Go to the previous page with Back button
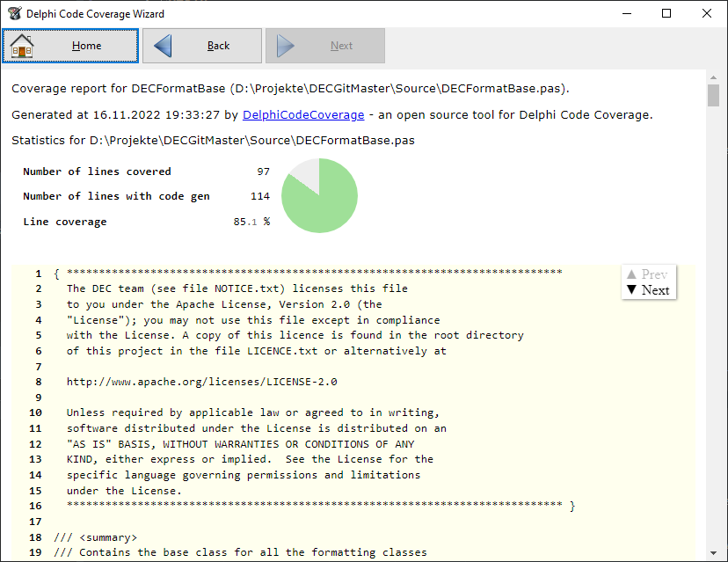728x562 pixels. click(202, 46)
